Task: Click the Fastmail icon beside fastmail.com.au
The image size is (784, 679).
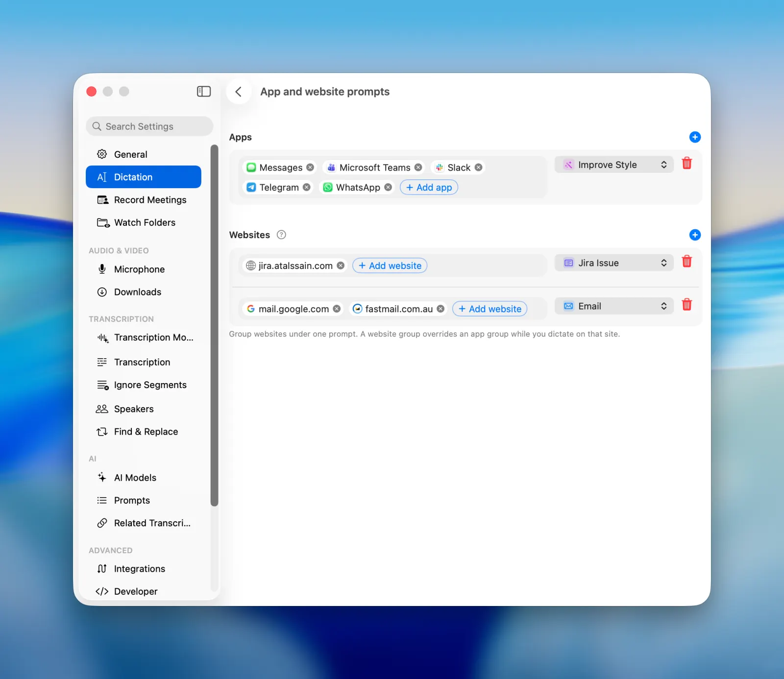Action: point(358,309)
